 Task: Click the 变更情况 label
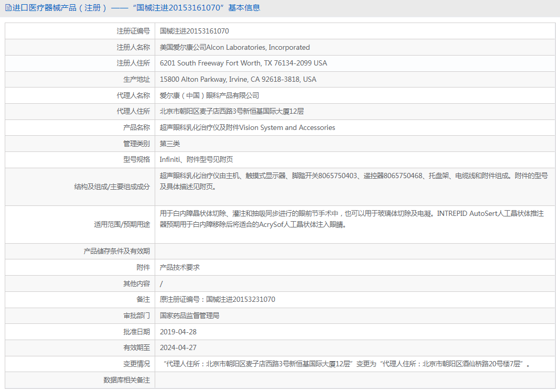pos(136,364)
